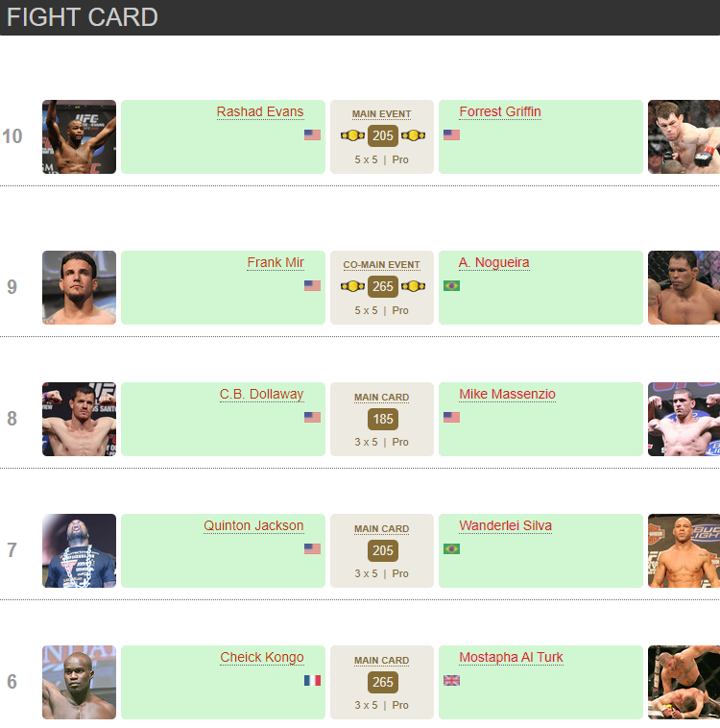The height and width of the screenshot is (728, 720).
Task: Open Quinton Jackson fighter link
Action: 253,525
